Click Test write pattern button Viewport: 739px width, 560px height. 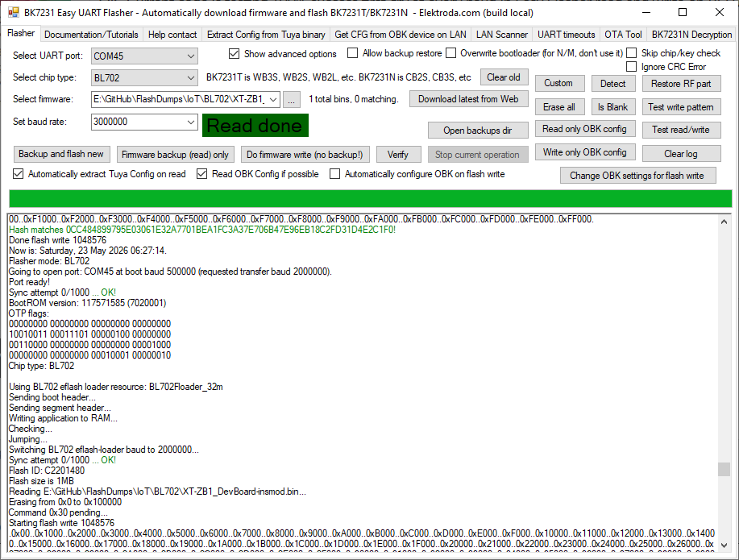(x=682, y=107)
